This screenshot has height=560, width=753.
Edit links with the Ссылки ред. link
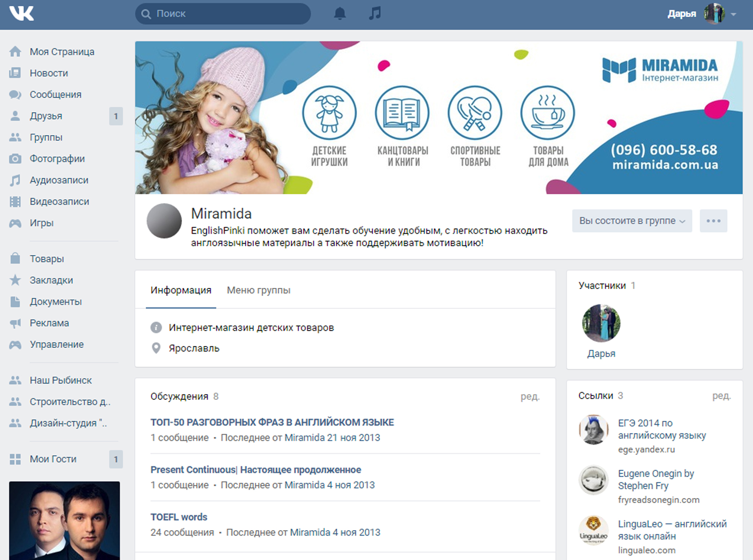[722, 396]
